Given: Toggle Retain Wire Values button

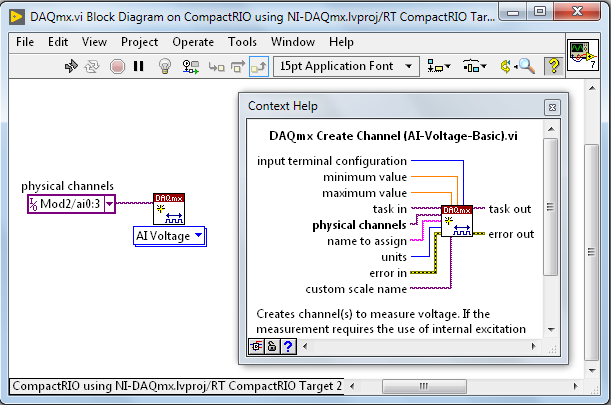Looking at the screenshot, I should pos(190,66).
